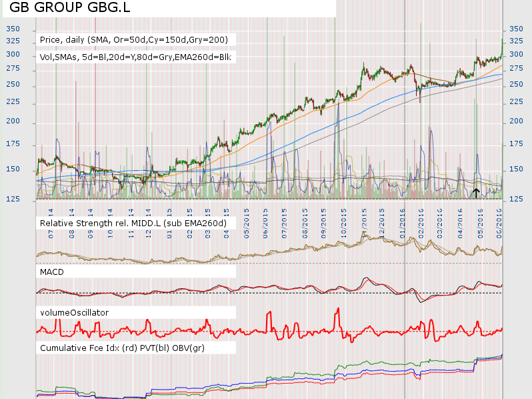Click 325 on the right price axis
The image size is (532, 399).
pyautogui.click(x=516, y=41)
